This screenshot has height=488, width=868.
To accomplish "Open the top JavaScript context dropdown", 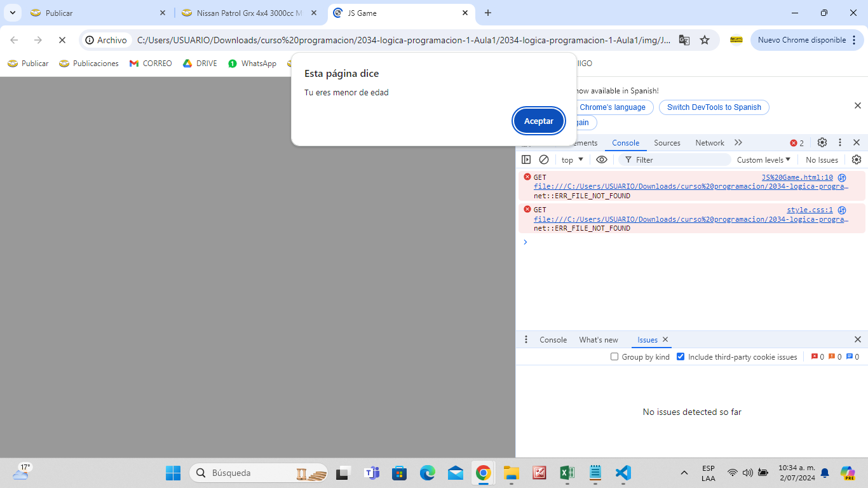I will 572,160.
